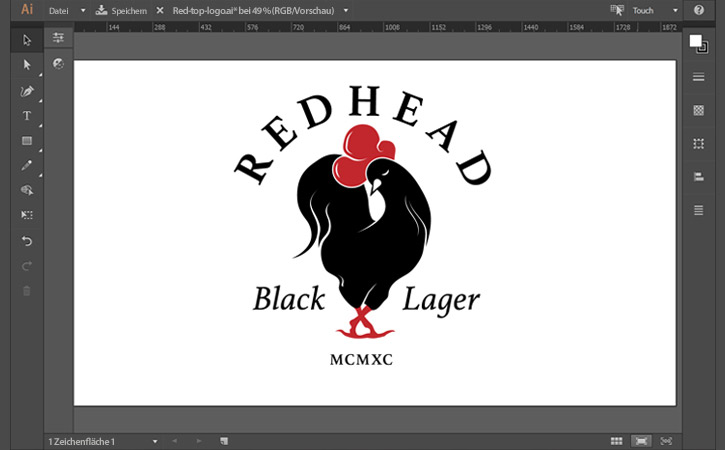Click the 'Lager' text on artboard

click(x=441, y=301)
